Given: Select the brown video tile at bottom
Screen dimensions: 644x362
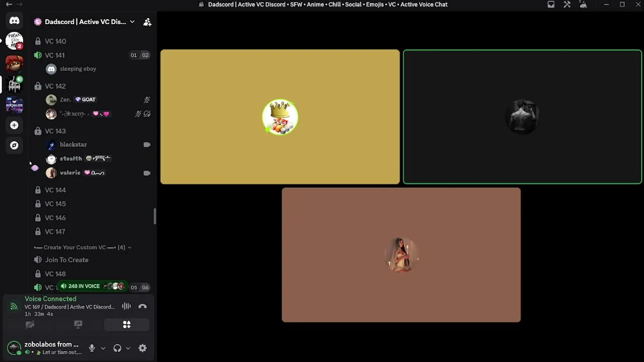Looking at the screenshot, I should pos(401,255).
